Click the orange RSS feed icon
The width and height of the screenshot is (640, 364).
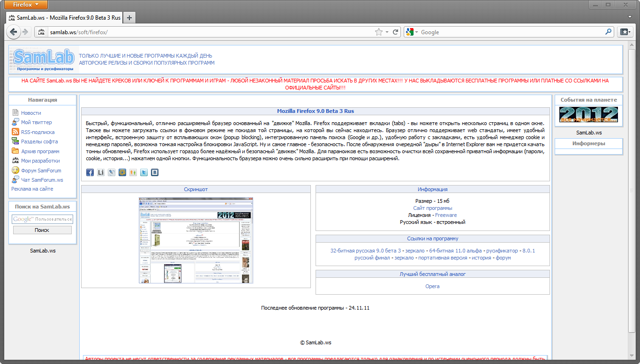coord(15,132)
